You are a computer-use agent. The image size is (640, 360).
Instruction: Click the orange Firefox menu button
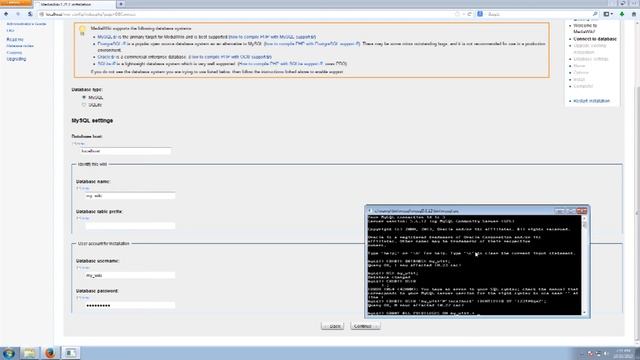pos(16,3)
